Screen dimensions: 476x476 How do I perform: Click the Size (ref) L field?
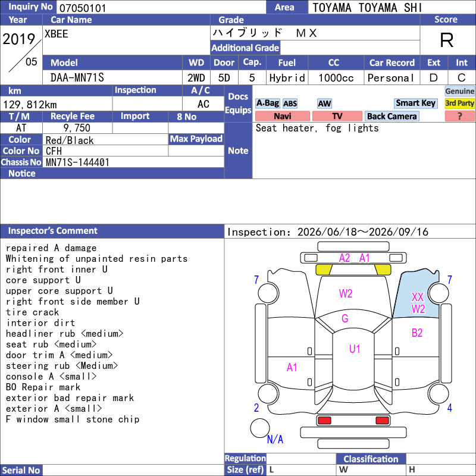coord(301,469)
